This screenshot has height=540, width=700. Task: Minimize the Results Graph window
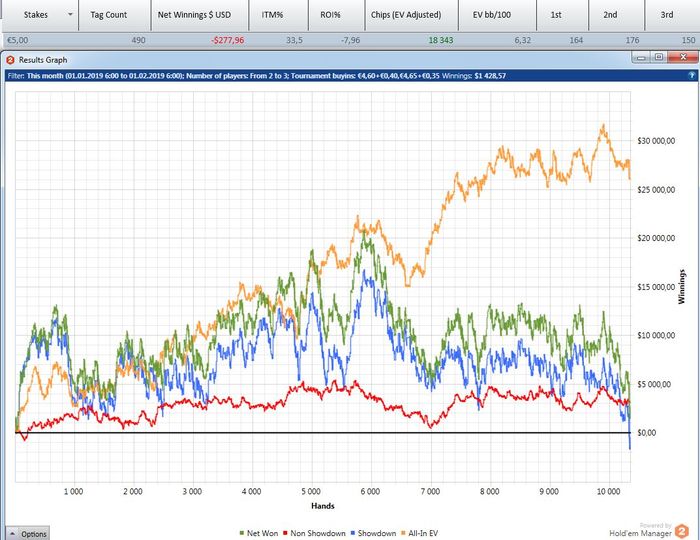point(642,58)
